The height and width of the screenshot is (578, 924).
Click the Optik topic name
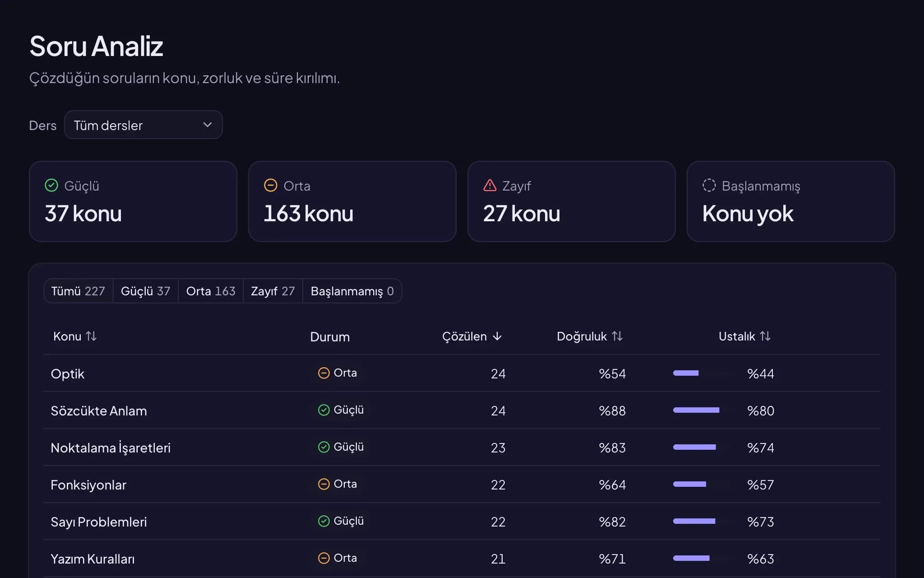pos(68,374)
